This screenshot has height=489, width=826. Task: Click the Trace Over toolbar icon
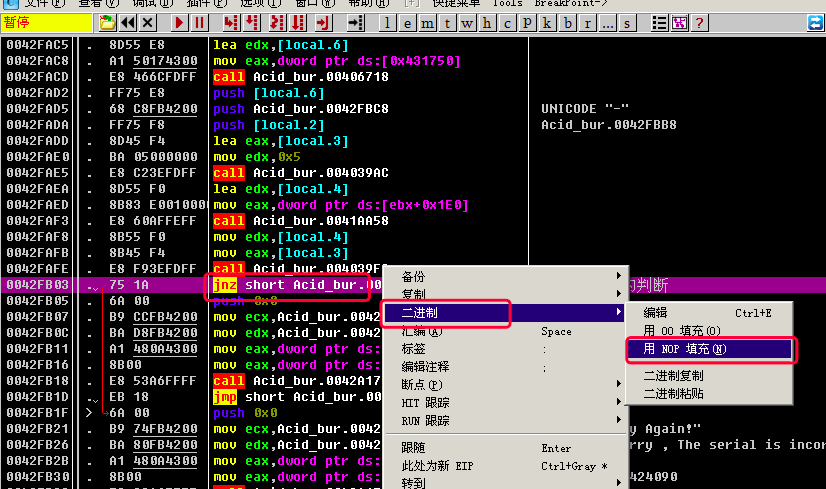click(x=299, y=23)
